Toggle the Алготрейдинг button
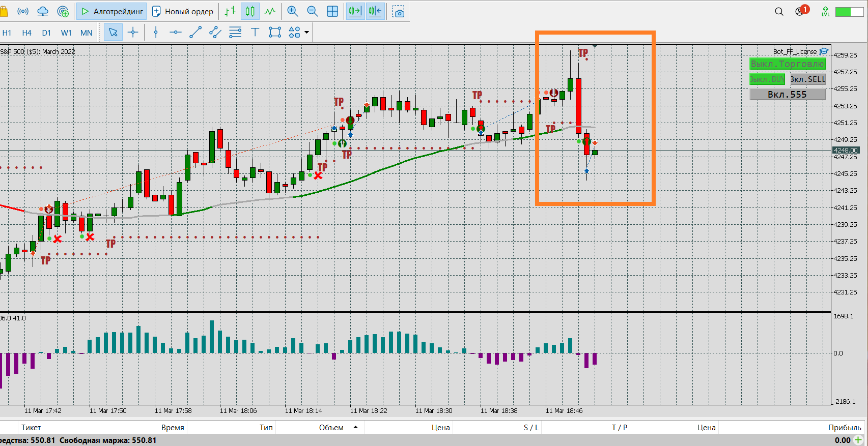868x446 pixels. tap(111, 11)
